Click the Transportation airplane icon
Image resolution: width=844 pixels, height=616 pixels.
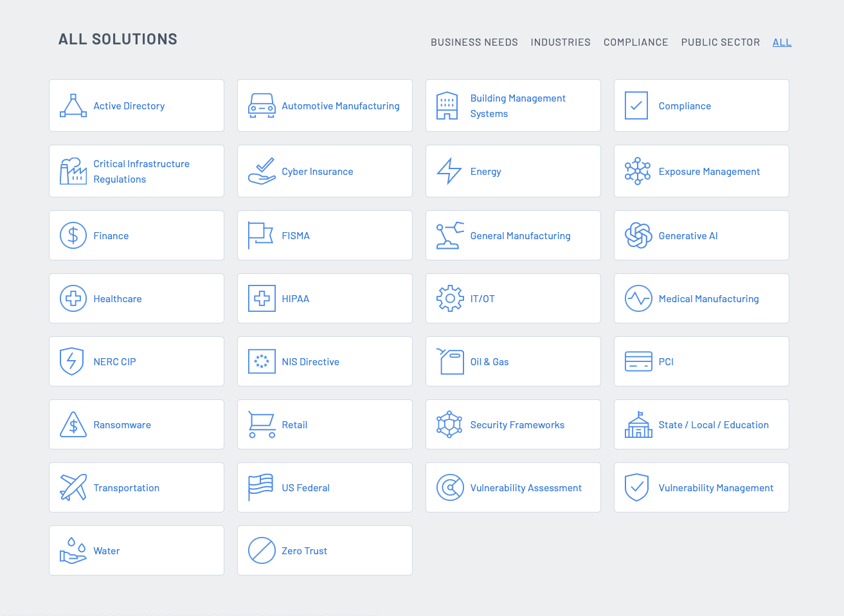coord(73,487)
